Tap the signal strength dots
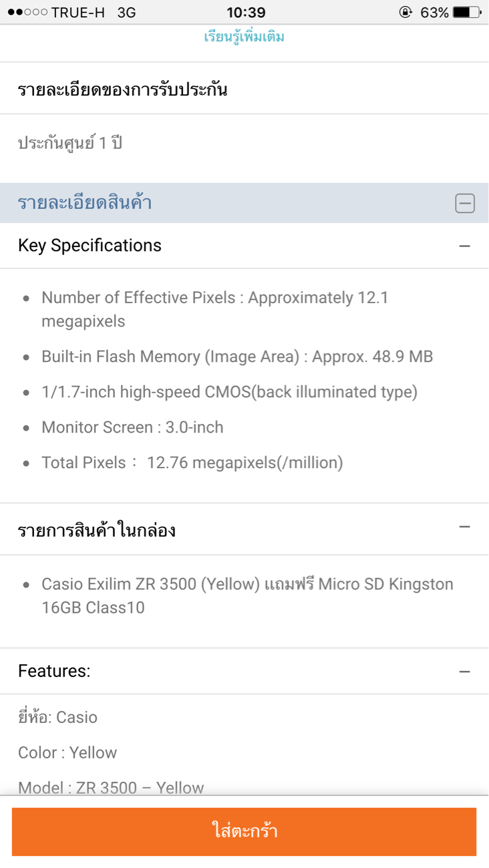 [x=27, y=13]
